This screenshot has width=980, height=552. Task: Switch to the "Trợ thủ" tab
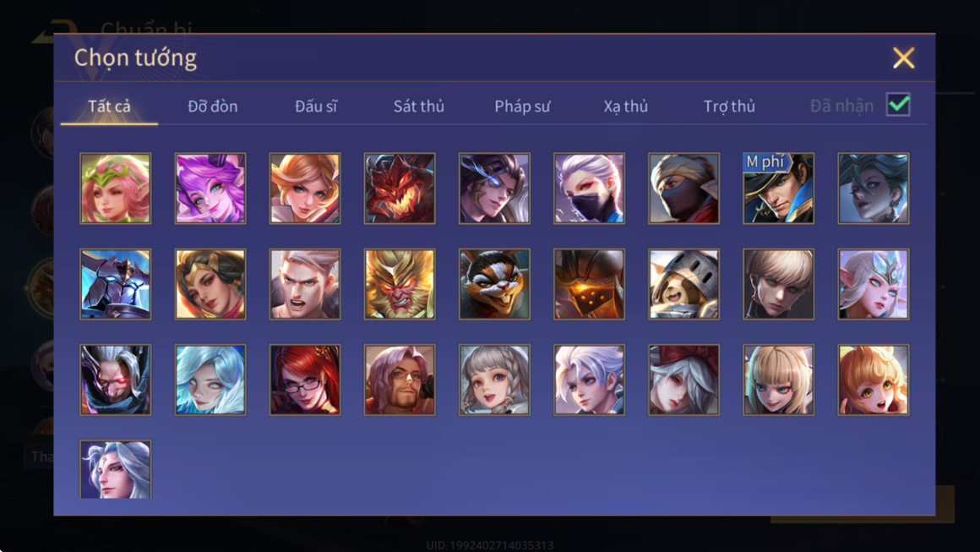[729, 107]
